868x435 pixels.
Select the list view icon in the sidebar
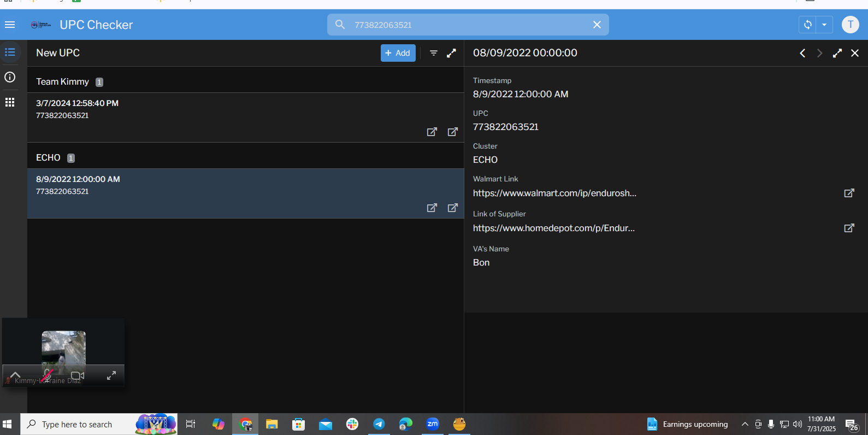click(10, 52)
